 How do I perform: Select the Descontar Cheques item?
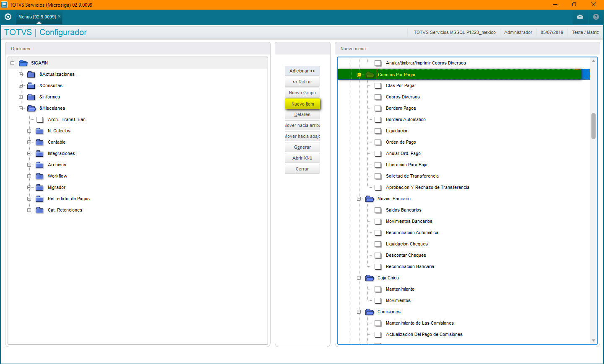(x=406, y=255)
